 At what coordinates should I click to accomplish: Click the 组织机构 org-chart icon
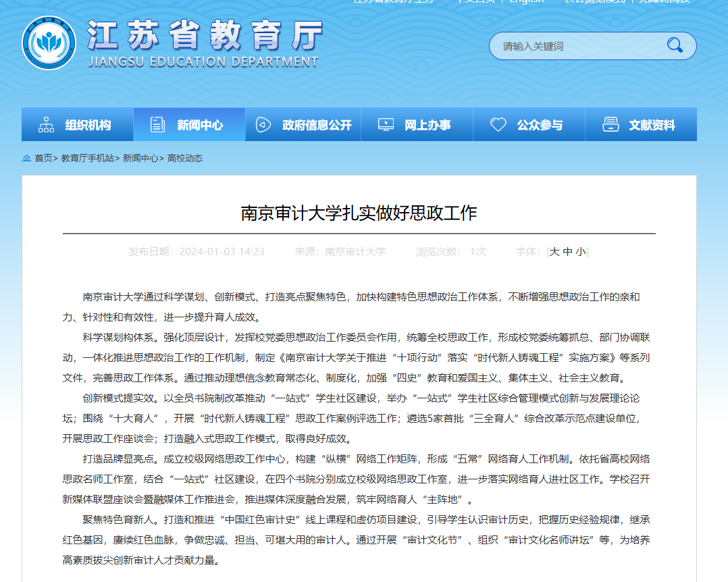point(47,125)
